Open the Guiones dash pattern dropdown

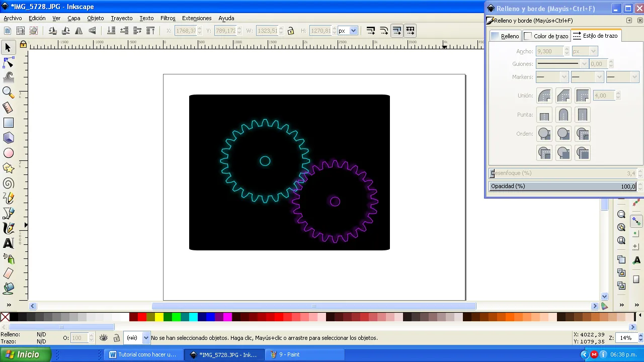562,64
